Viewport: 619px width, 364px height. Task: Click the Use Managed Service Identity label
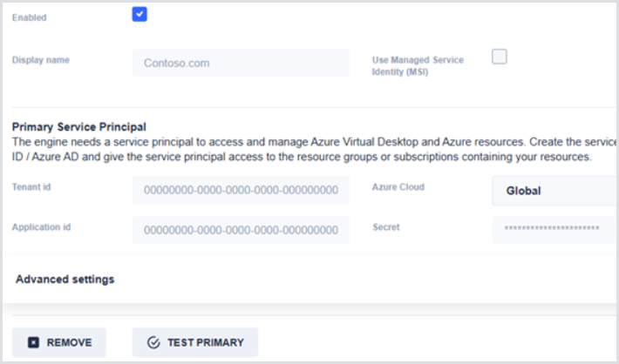point(418,65)
